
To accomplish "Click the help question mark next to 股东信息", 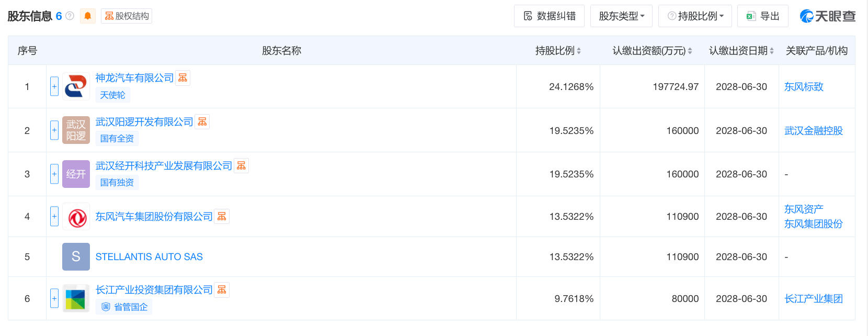I will 70,16.
